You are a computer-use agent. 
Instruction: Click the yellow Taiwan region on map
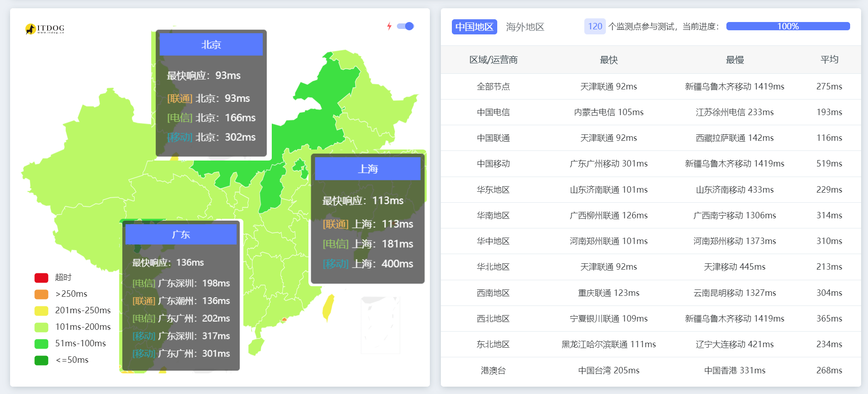(328, 306)
